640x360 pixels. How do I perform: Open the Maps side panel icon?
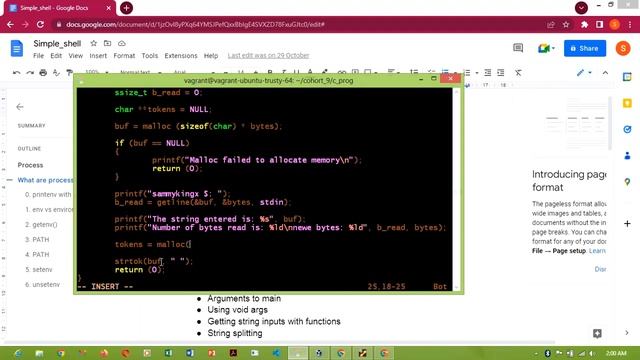click(x=627, y=182)
